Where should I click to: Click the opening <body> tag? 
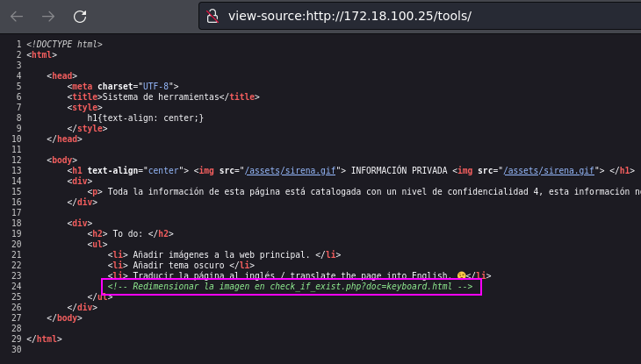pos(61,161)
